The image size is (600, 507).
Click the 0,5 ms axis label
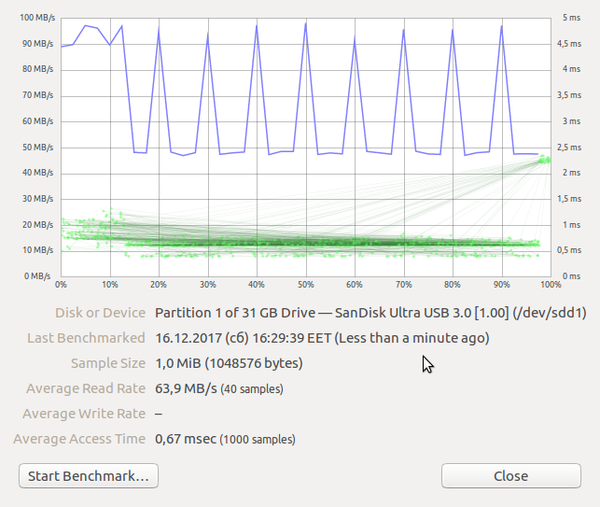tap(569, 250)
